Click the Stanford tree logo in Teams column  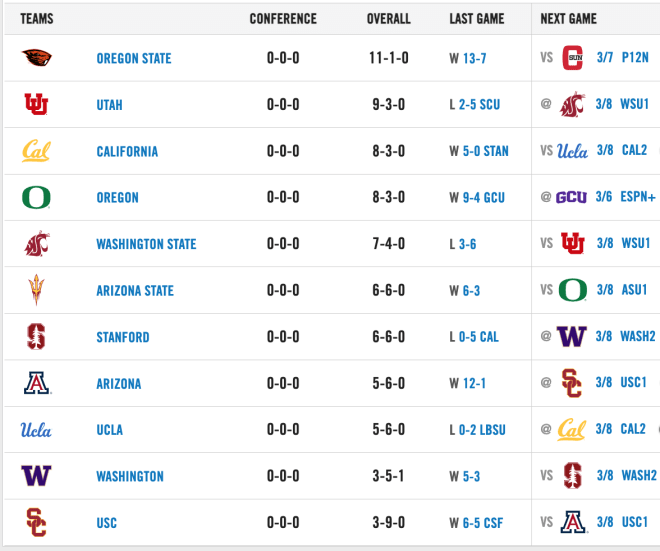click(x=36, y=336)
